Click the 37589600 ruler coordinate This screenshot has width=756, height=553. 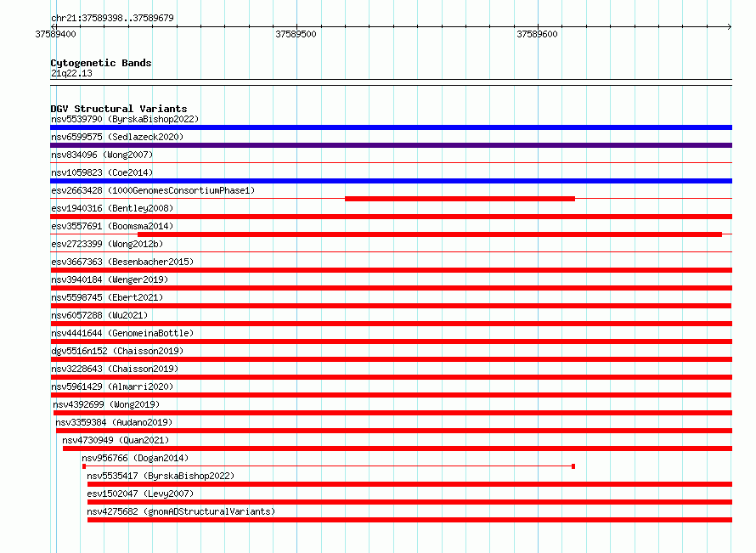[537, 34]
